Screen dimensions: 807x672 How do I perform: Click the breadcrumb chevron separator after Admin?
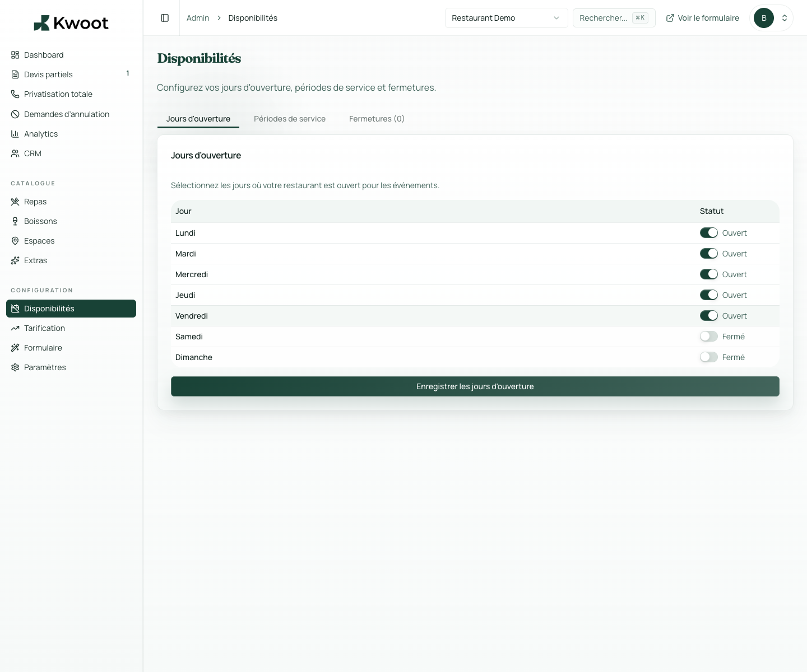(x=219, y=18)
